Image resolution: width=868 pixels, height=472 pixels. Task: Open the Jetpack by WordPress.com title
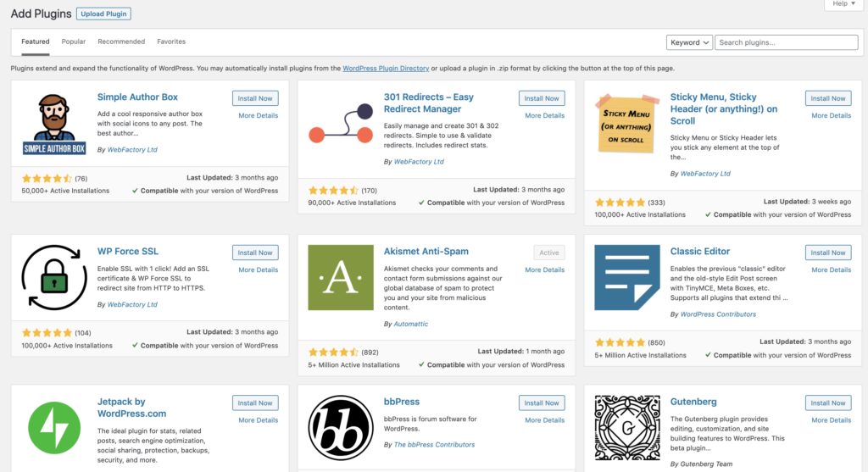pos(131,408)
